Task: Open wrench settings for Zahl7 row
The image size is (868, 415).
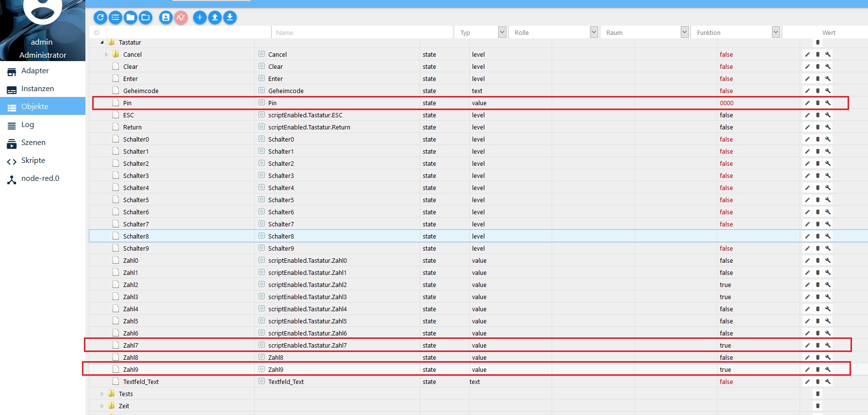Action: (x=828, y=345)
